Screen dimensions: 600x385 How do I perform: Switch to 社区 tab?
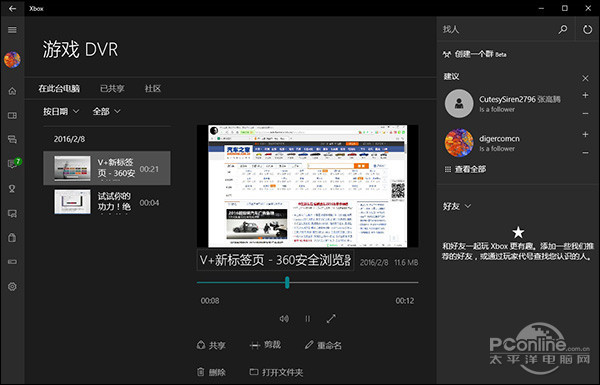click(153, 88)
